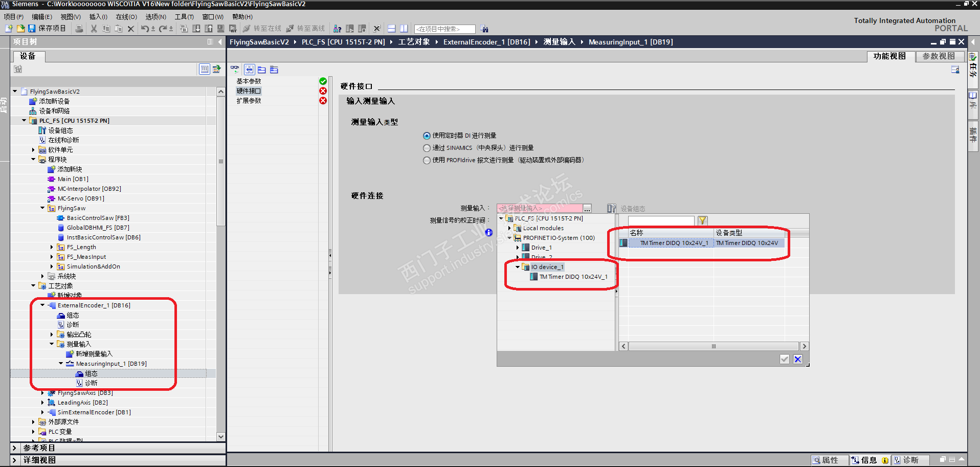Click the accessible devices icon
The height and width of the screenshot is (467, 980).
tap(337, 29)
